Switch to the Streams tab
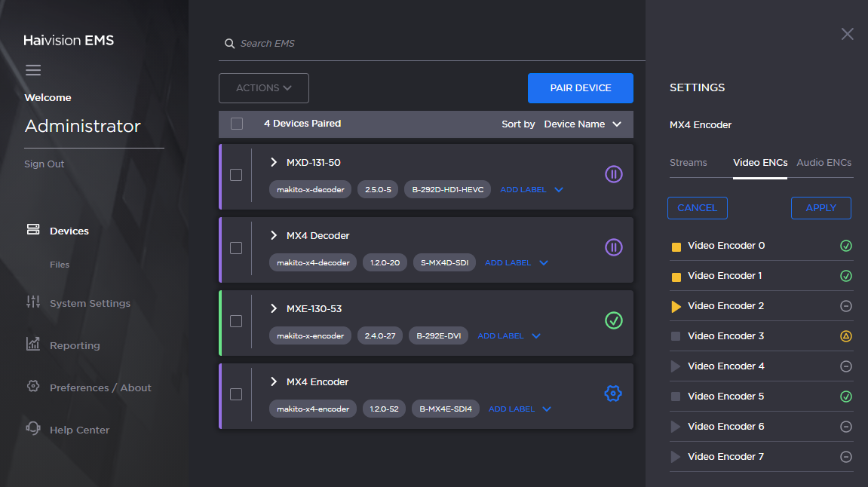868x487 pixels. [690, 162]
